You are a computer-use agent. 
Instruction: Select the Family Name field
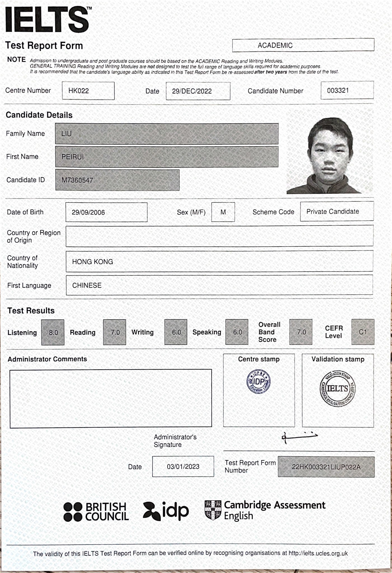pos(166,134)
